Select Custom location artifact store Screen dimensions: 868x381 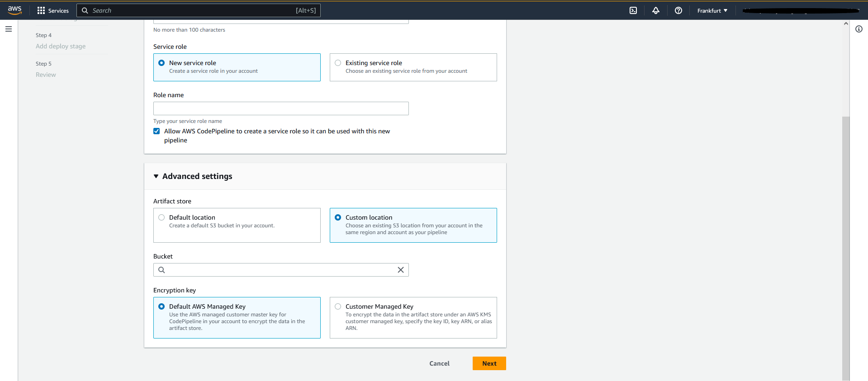coord(413,225)
